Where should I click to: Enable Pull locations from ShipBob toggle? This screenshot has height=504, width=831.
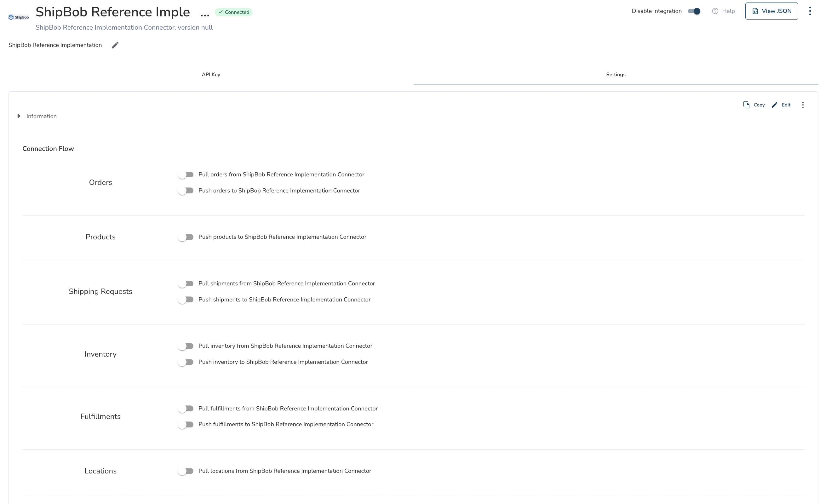[186, 471]
